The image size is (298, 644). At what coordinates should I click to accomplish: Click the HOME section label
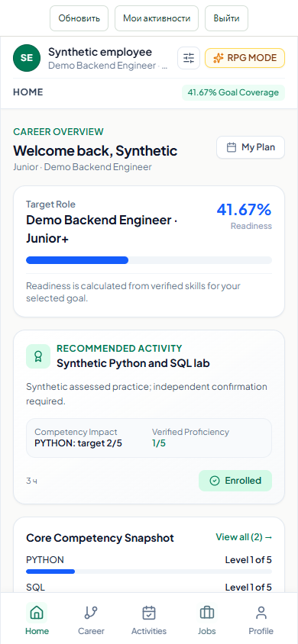pos(28,92)
